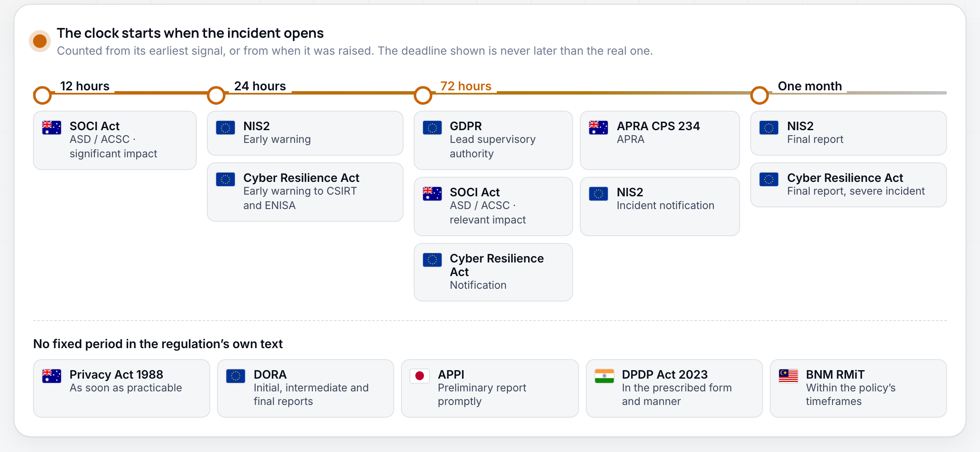980x452 pixels.
Task: Click EU flag on DORA card
Action: [x=236, y=376]
